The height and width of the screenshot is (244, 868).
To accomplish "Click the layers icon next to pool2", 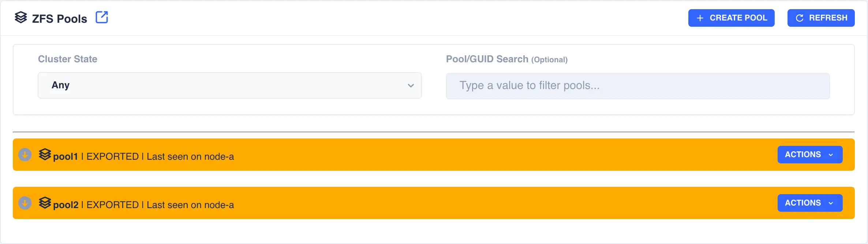I will (45, 203).
